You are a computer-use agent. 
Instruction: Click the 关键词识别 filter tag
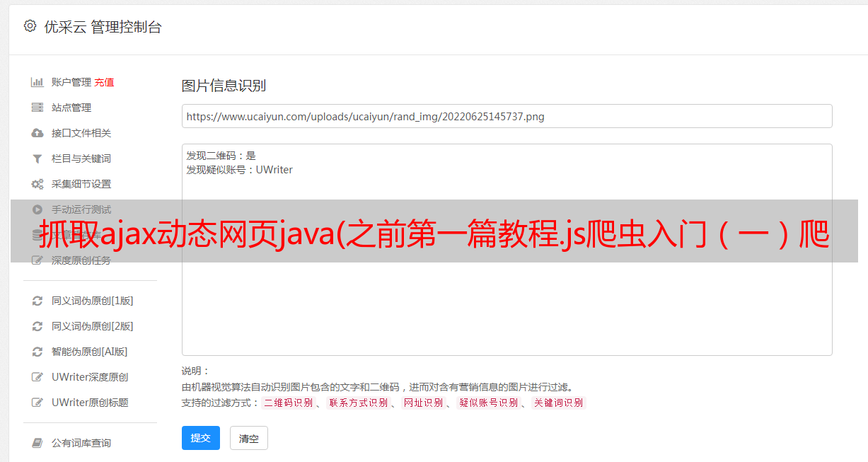559,403
